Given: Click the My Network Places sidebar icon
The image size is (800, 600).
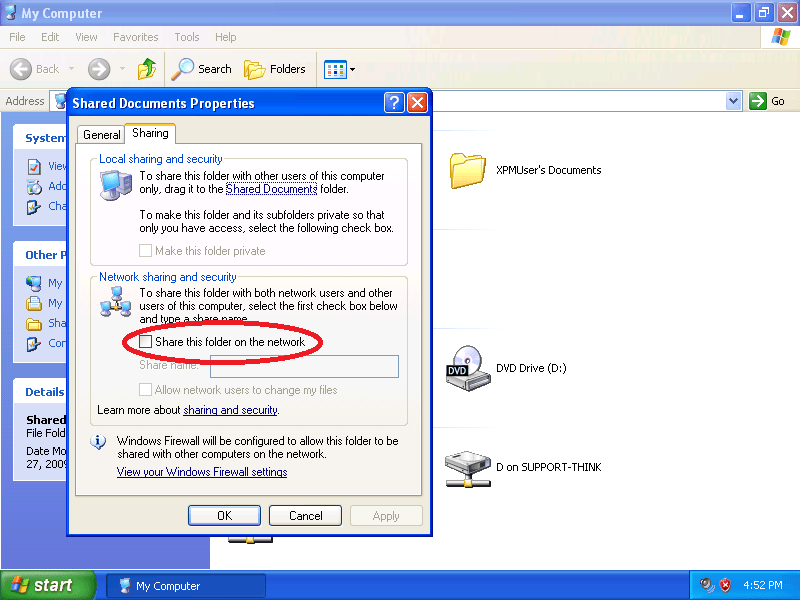Looking at the screenshot, I should 34,283.
